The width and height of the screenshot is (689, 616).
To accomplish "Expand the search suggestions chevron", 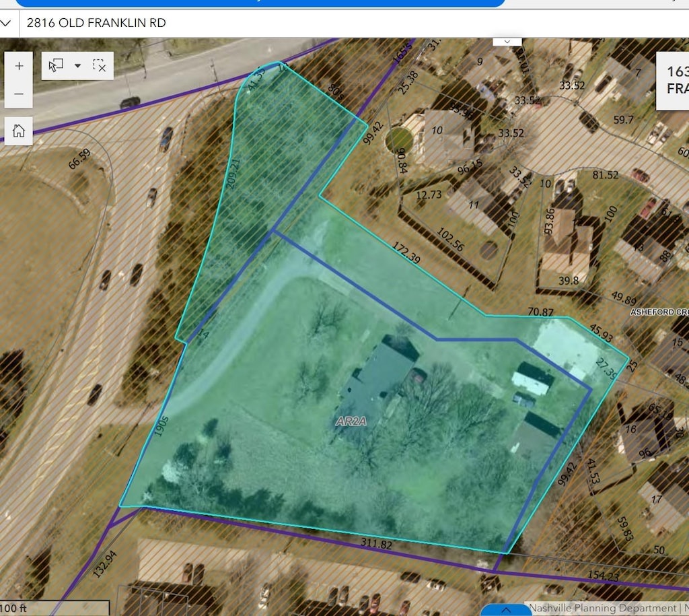I will [x=6, y=23].
